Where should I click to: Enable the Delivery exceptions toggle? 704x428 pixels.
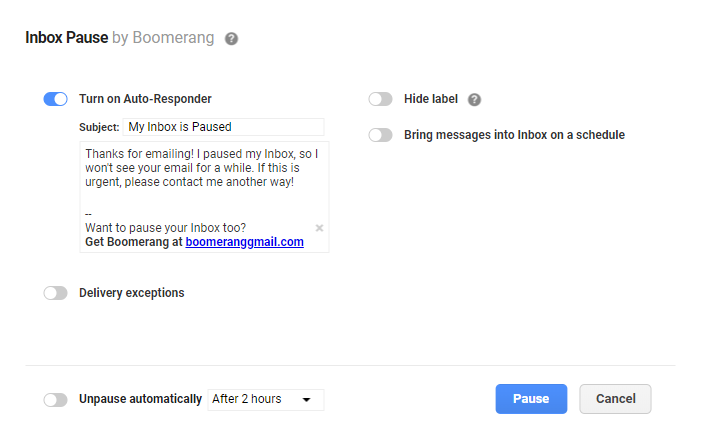tap(55, 293)
